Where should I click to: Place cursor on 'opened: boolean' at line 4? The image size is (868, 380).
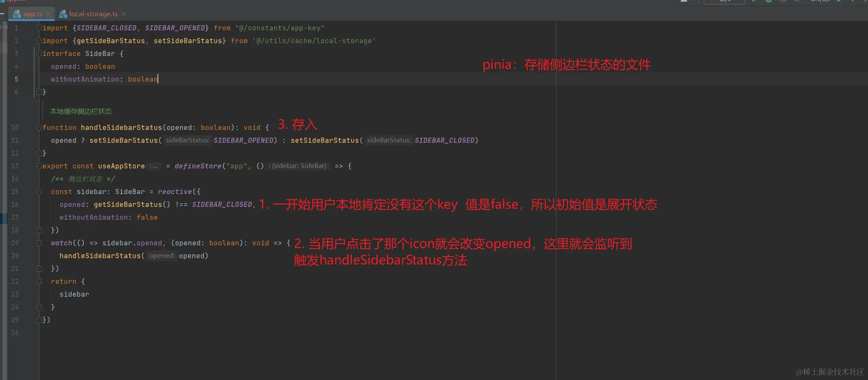pyautogui.click(x=83, y=66)
